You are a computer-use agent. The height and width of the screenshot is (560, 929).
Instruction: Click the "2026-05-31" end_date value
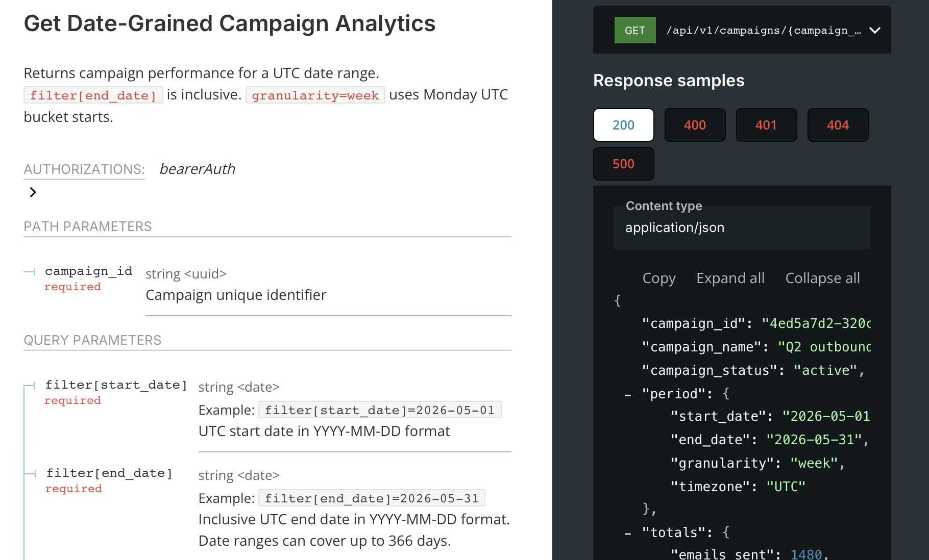tap(814, 440)
